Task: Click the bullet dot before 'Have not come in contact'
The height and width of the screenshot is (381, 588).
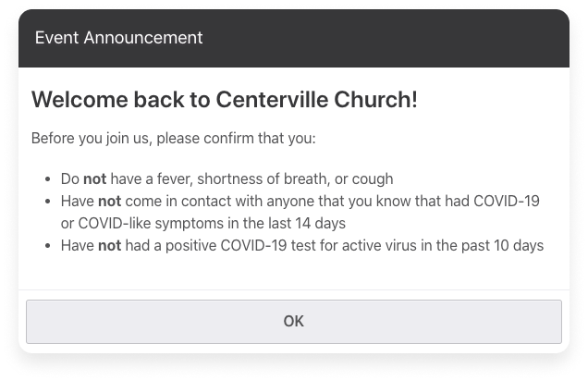Action: 48,202
